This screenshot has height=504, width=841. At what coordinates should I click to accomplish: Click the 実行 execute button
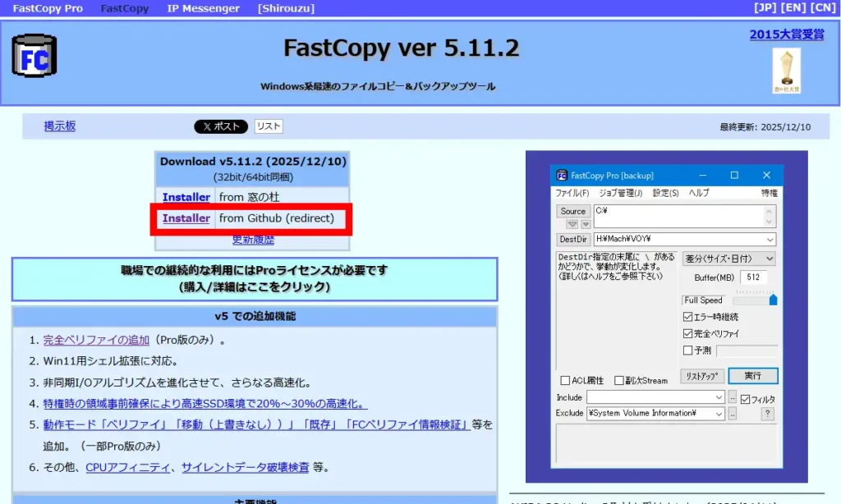[754, 376]
